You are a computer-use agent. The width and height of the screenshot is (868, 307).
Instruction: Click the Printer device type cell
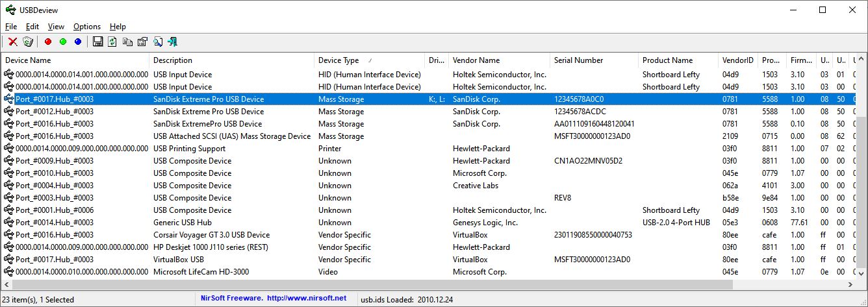[331, 149]
